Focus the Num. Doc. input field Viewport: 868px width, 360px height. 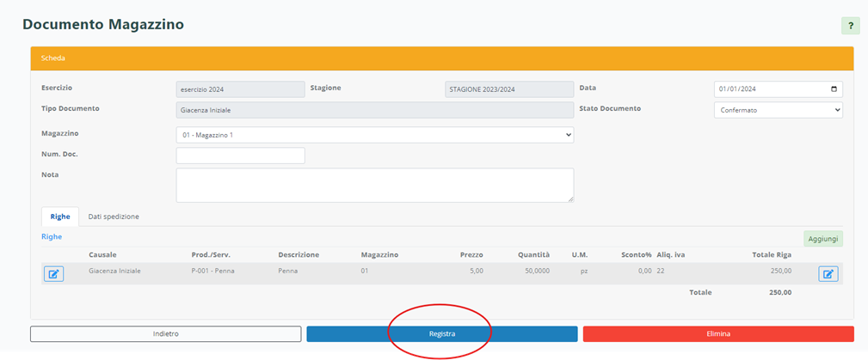(240, 156)
